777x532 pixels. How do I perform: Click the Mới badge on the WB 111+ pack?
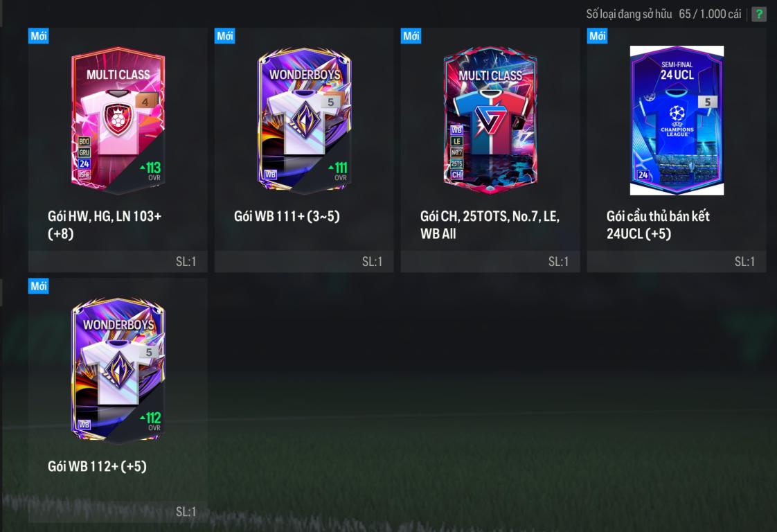[x=224, y=36]
